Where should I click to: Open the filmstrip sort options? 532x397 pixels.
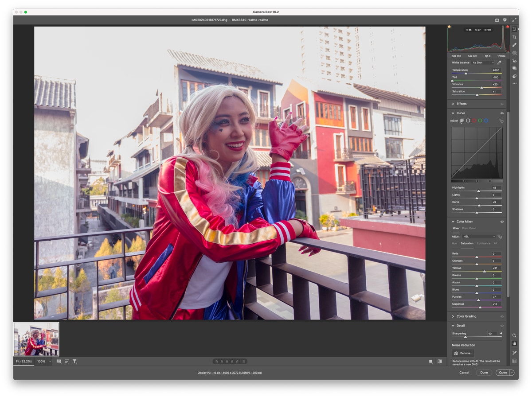pos(67,362)
